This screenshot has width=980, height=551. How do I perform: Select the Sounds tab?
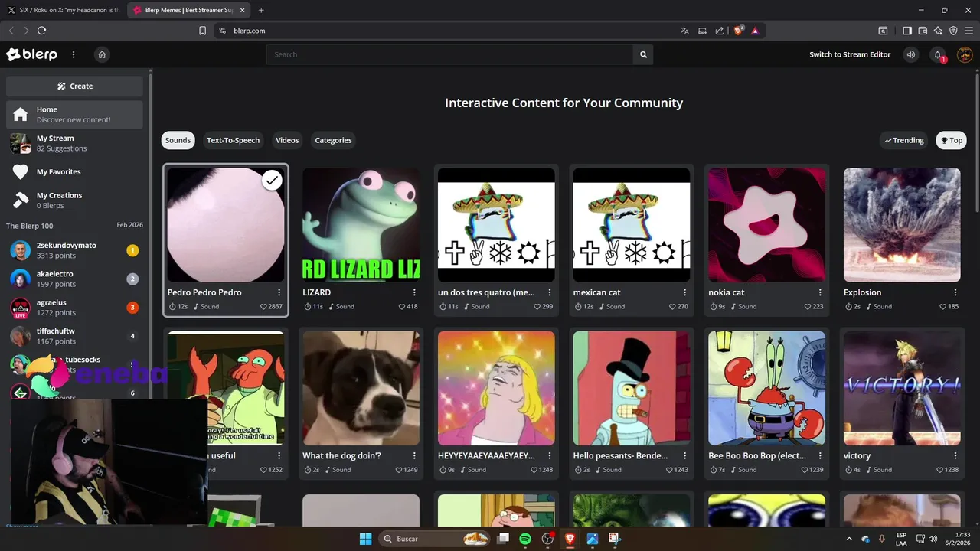click(178, 140)
